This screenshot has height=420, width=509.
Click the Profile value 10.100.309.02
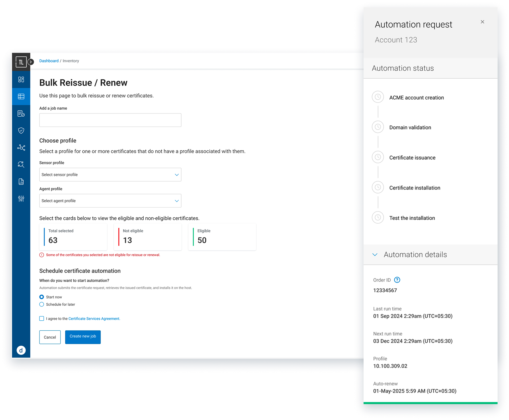click(x=390, y=366)
